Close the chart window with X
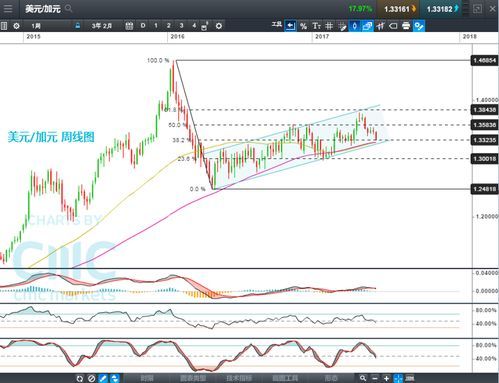 click(492, 9)
